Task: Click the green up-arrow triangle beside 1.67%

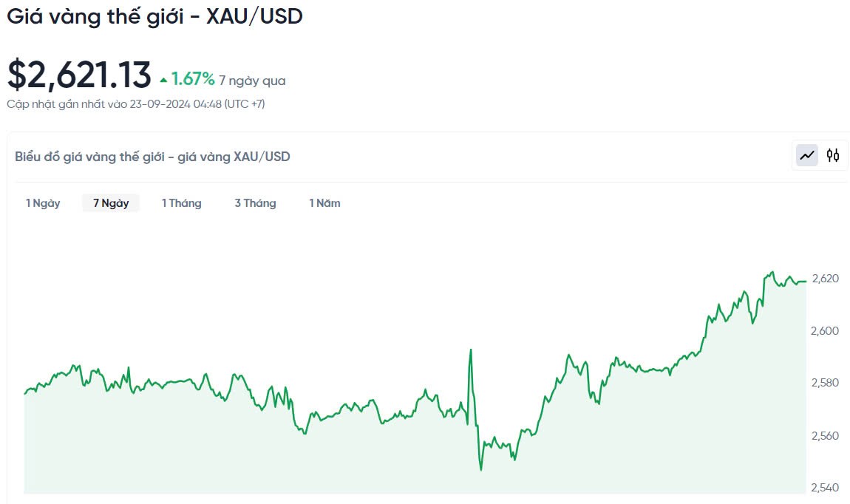Action: coord(163,80)
